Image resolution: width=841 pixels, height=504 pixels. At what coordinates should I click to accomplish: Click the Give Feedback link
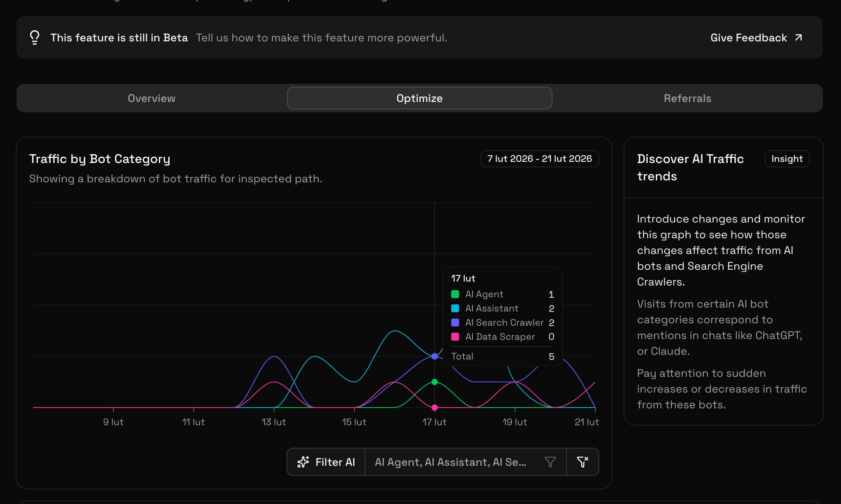click(748, 37)
